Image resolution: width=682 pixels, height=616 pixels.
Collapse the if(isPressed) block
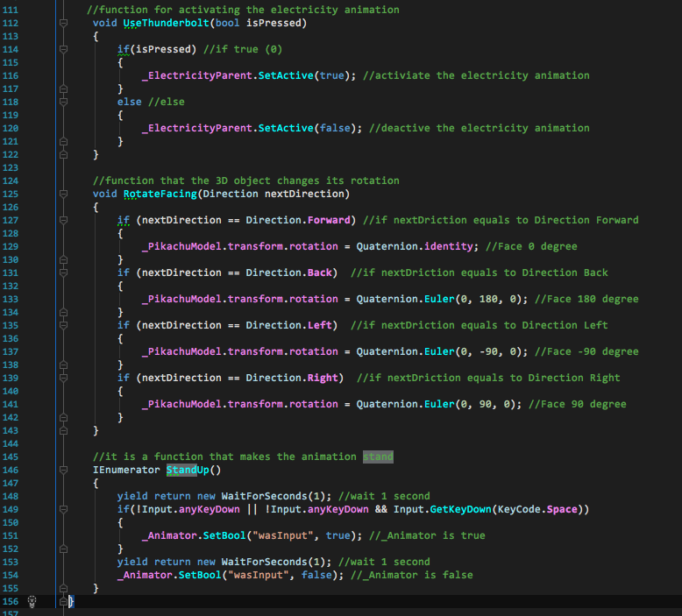coord(63,49)
